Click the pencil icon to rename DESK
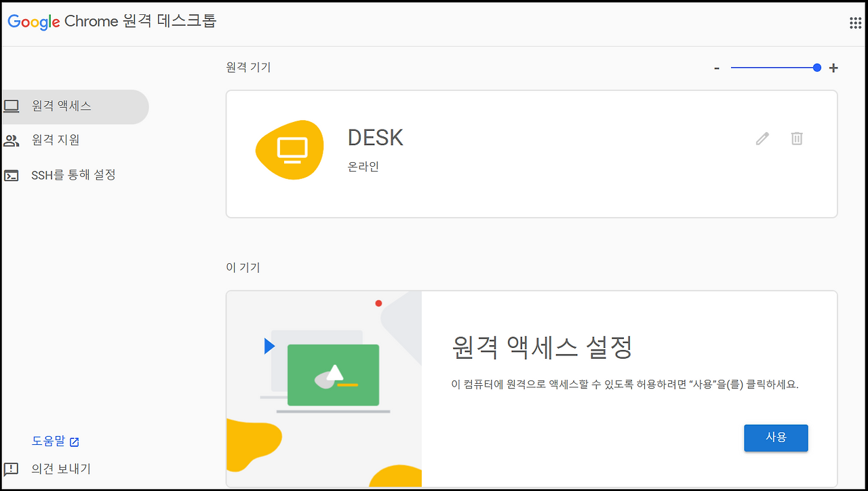The width and height of the screenshot is (868, 491). (x=763, y=138)
